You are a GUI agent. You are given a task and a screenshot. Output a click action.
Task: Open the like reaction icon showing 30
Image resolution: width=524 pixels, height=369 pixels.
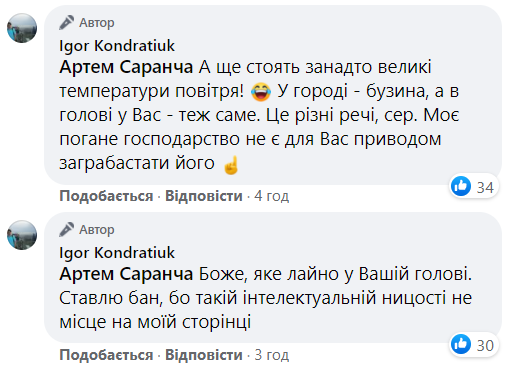point(461,344)
